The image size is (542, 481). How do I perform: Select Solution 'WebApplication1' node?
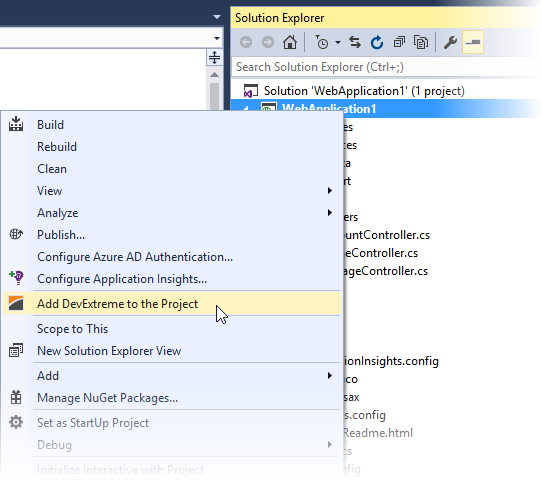point(364,91)
